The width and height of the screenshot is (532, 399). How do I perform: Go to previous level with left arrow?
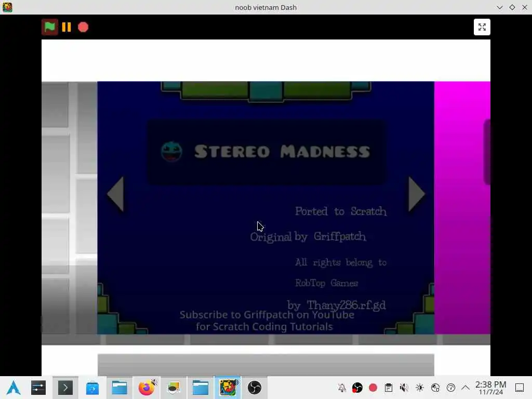click(115, 194)
